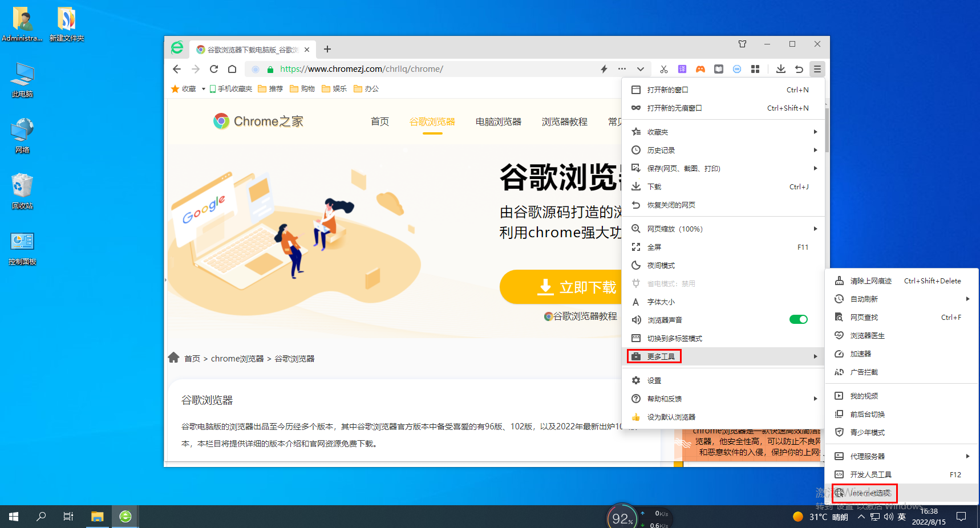Image resolution: width=980 pixels, height=528 pixels.
Task: Click the three-dots address bar icon
Action: coord(622,69)
